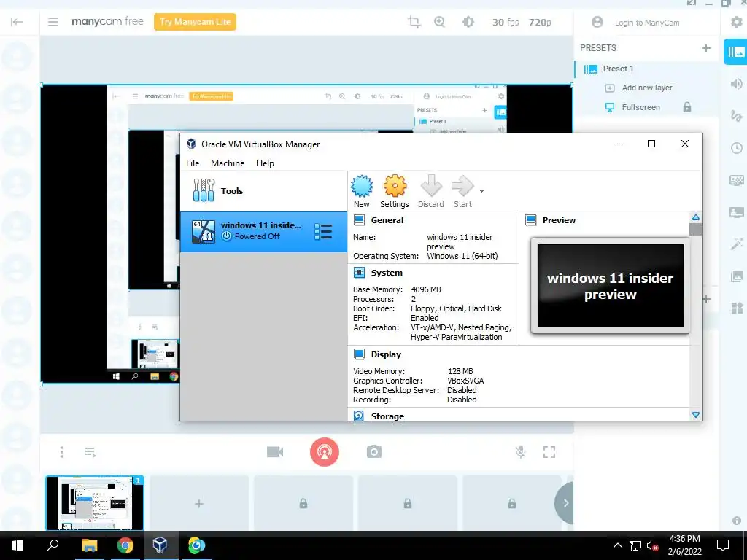Open ManyCam settings gear
Screen dimensions: 747x560
click(x=737, y=22)
